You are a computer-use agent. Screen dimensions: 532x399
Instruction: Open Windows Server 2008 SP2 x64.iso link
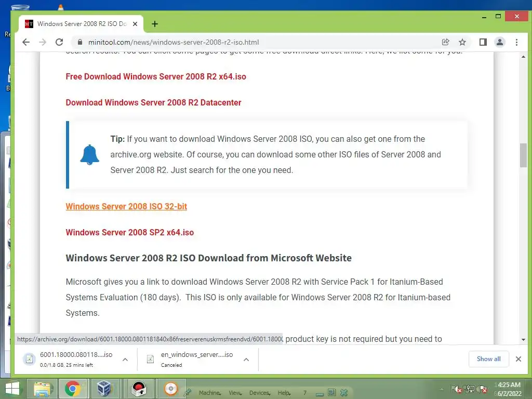129,232
